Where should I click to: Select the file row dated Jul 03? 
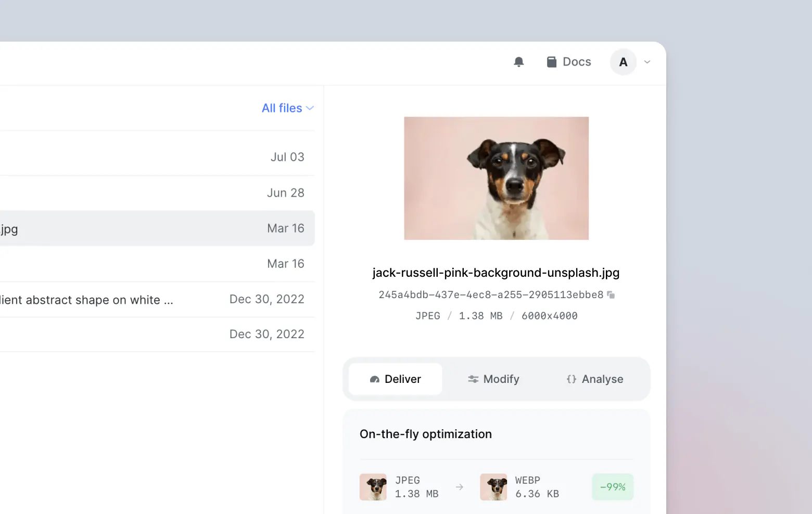pyautogui.click(x=157, y=157)
